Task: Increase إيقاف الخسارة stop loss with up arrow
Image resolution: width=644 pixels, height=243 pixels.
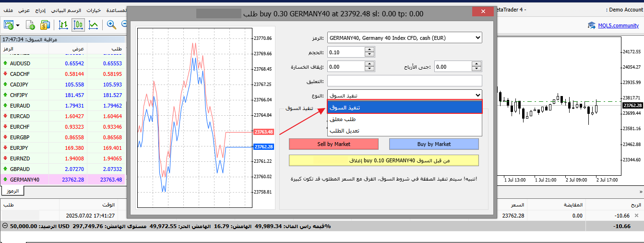Action: (370, 64)
